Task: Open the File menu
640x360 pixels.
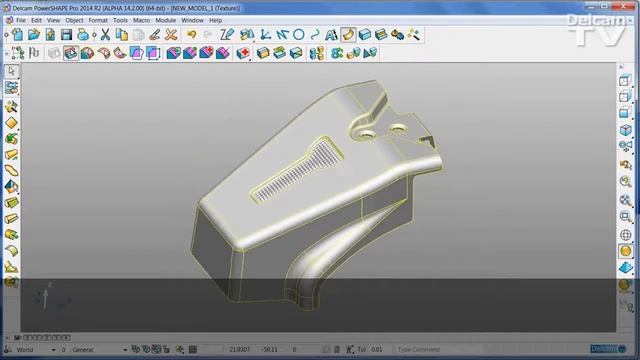Action: (20, 20)
